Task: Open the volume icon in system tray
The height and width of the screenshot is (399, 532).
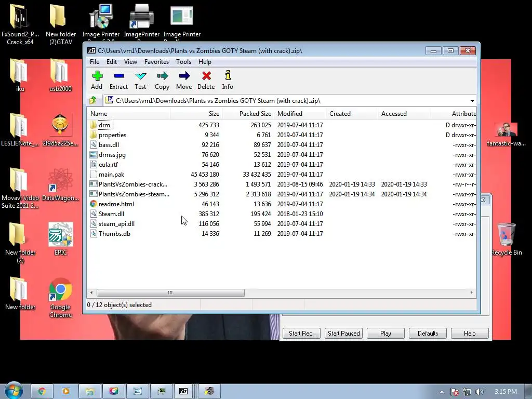Action: pyautogui.click(x=480, y=392)
